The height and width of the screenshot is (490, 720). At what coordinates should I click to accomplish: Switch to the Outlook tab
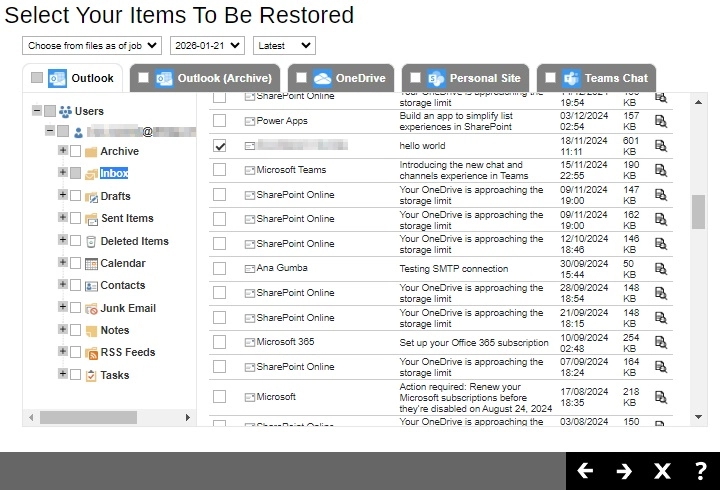pyautogui.click(x=73, y=78)
